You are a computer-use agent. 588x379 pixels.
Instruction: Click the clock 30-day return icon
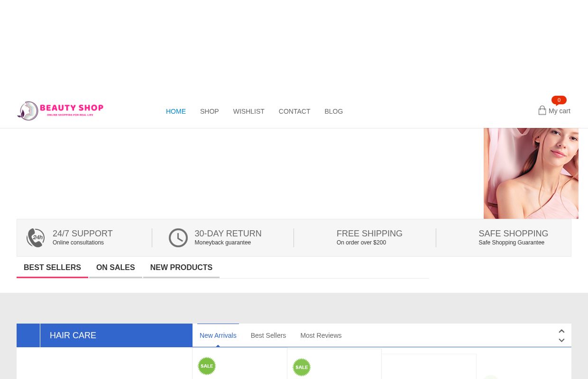[x=178, y=238]
